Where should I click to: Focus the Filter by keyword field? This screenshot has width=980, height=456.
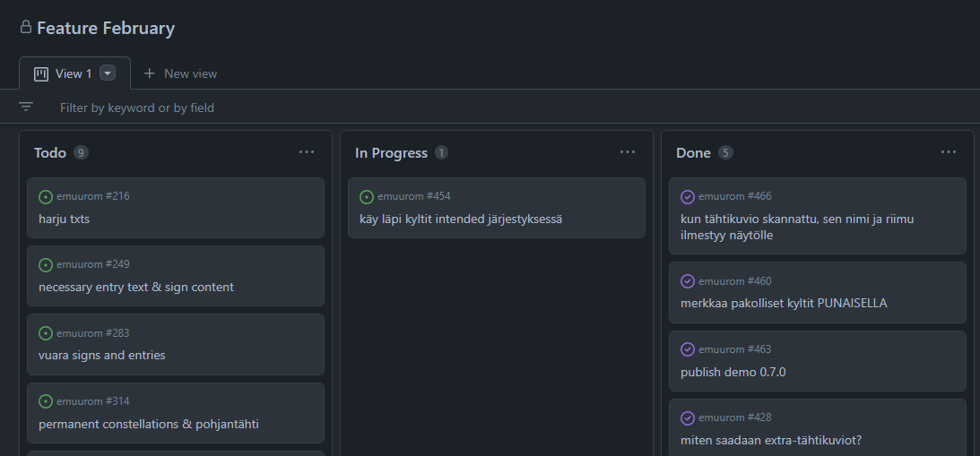pos(137,108)
